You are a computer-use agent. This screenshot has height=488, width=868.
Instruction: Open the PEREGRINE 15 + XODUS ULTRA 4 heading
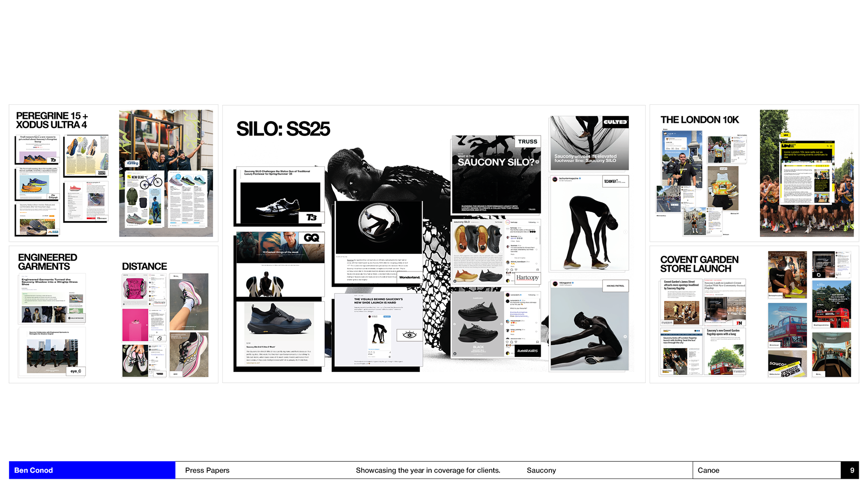52,120
